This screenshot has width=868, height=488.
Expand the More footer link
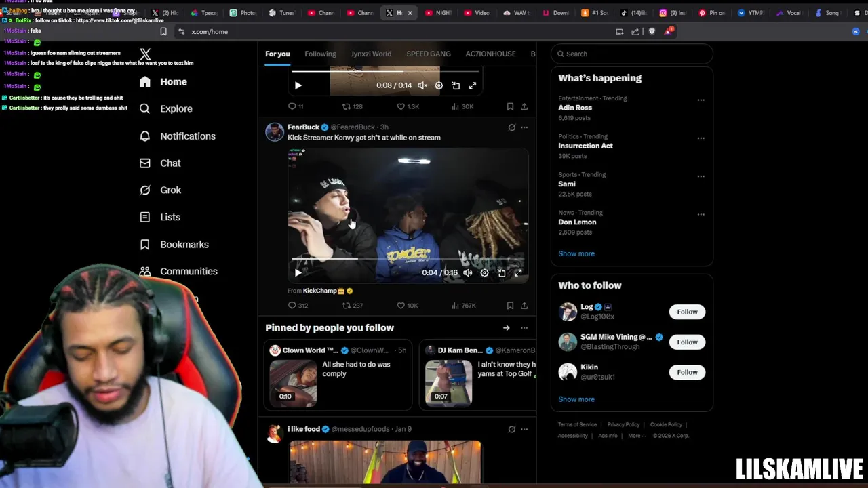tap(636, 436)
